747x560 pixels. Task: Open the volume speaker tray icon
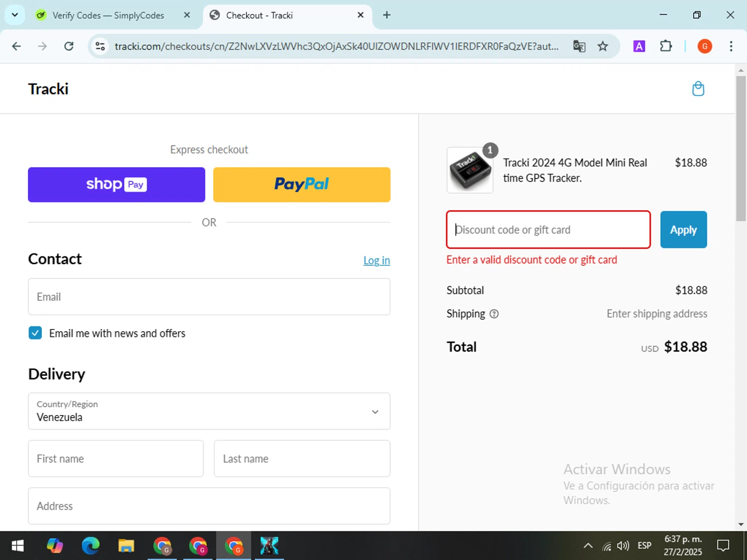click(623, 546)
